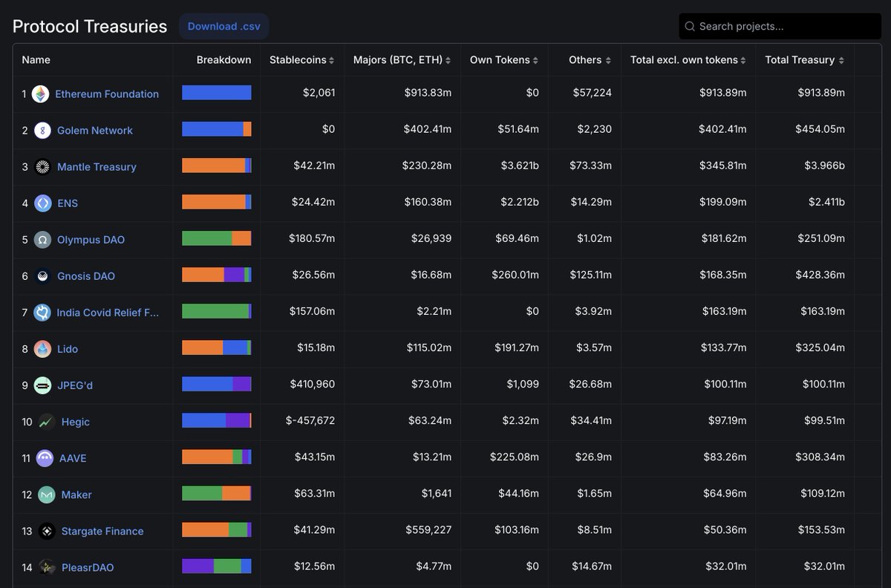The height and width of the screenshot is (588, 891).
Task: Select the $109.12m total treasury value
Action: coord(823,493)
